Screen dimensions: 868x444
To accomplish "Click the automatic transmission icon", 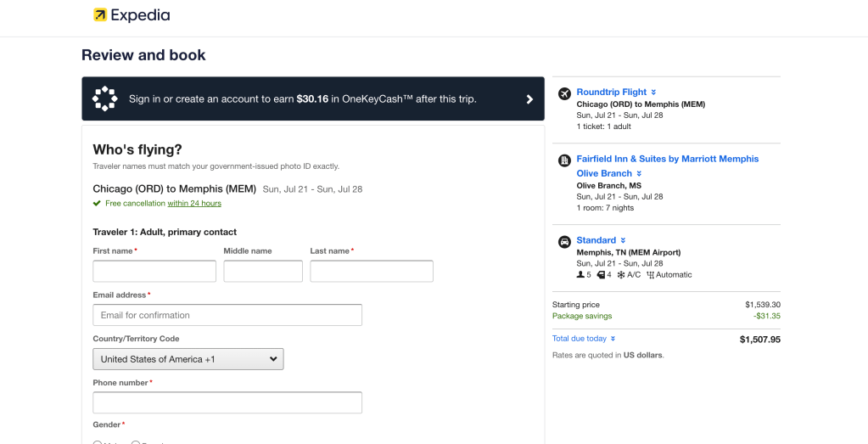I will (x=651, y=275).
